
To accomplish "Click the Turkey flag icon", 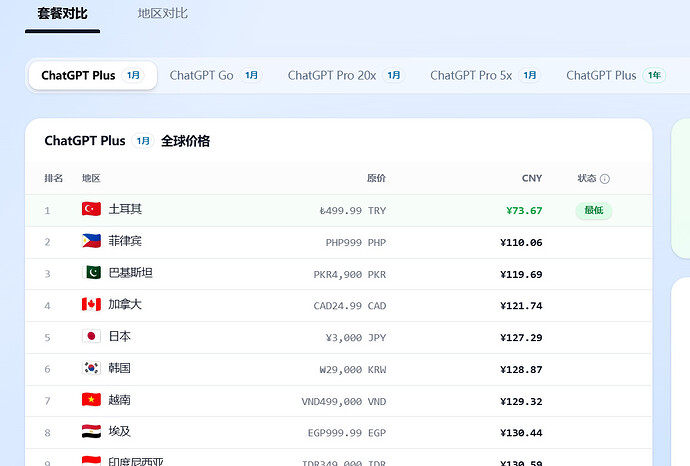I will click(92, 209).
